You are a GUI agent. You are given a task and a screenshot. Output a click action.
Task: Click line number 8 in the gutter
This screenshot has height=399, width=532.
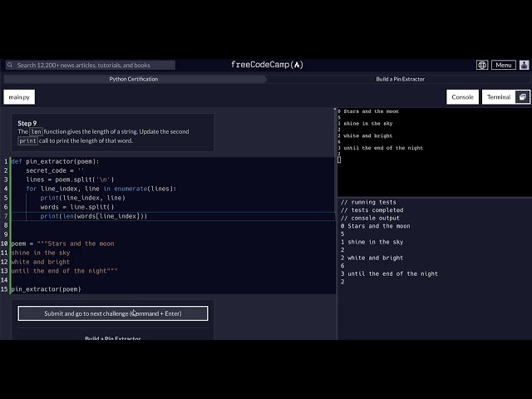pos(6,225)
